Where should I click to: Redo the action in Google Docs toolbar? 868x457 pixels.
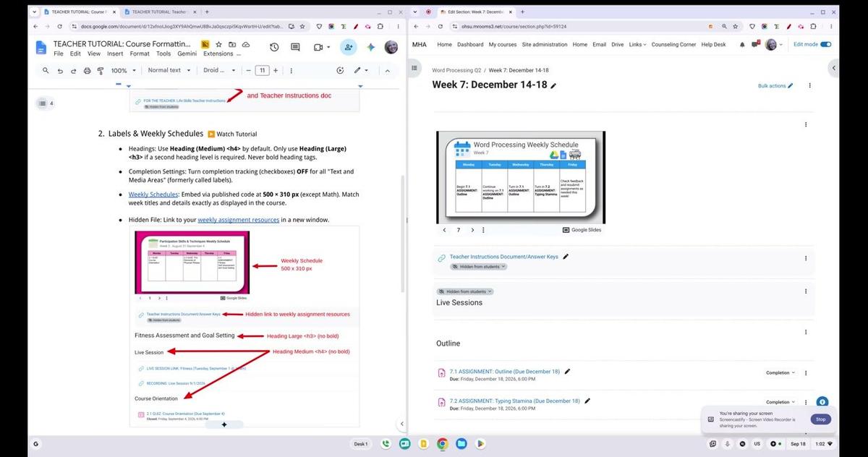(x=73, y=70)
